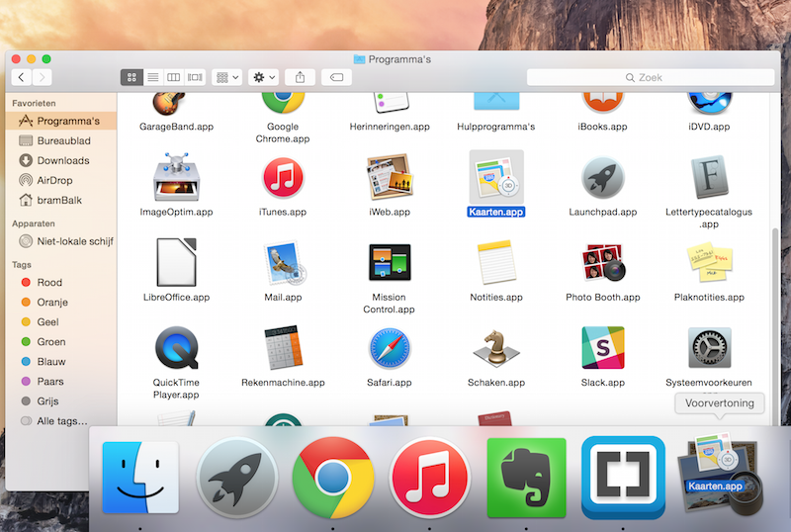Select the Plaknotities.app icon
Viewport: 791px width, 532px height.
tap(709, 262)
